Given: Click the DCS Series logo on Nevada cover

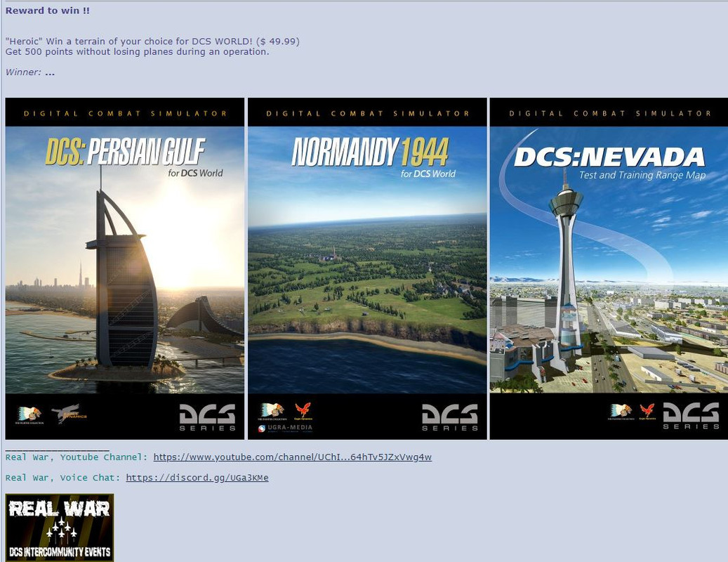Looking at the screenshot, I should pos(691,416).
